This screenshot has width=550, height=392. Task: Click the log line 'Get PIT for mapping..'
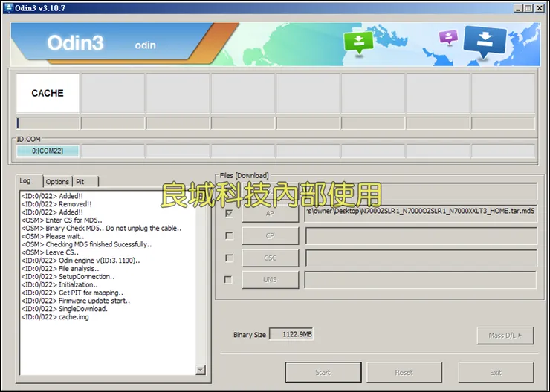click(72, 293)
